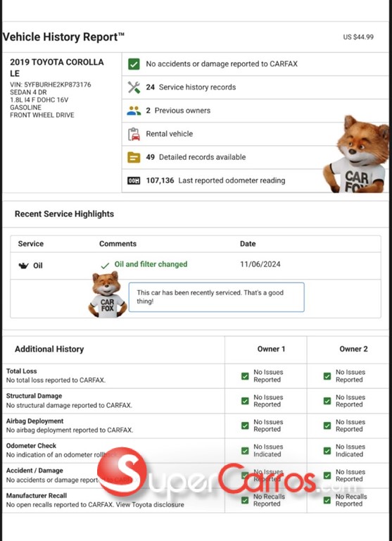Click the recently serviced message box

point(217,297)
